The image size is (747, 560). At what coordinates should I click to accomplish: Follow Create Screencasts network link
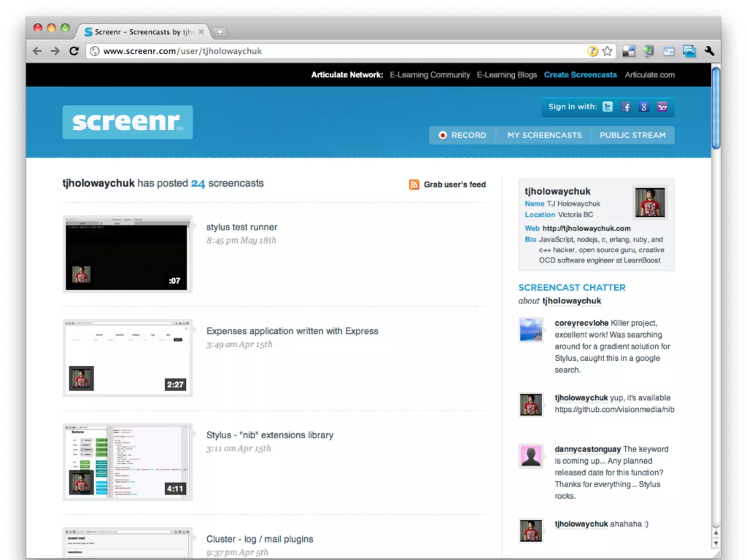pyautogui.click(x=580, y=75)
